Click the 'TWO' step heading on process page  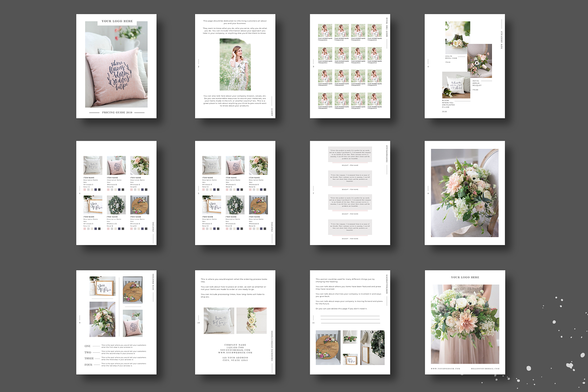point(88,352)
